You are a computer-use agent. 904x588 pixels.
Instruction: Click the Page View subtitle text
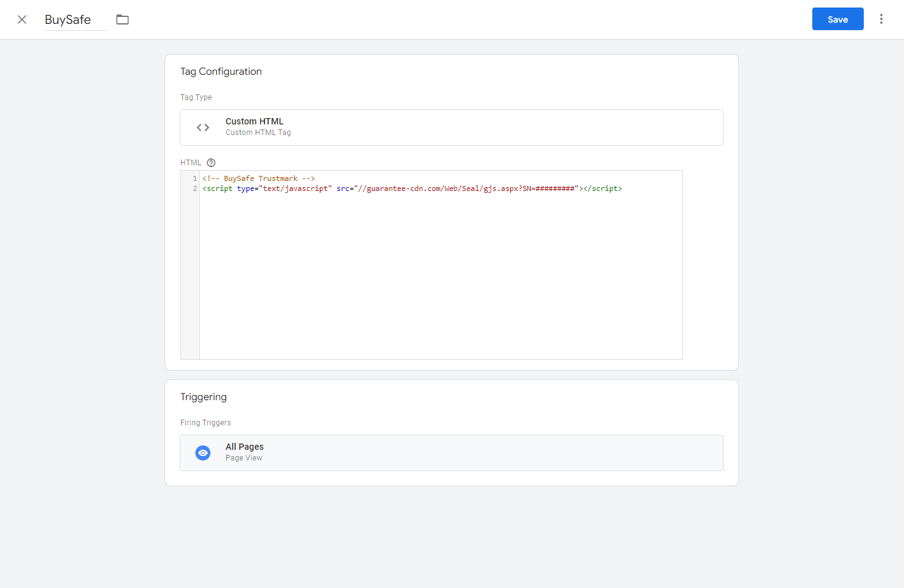click(x=244, y=458)
